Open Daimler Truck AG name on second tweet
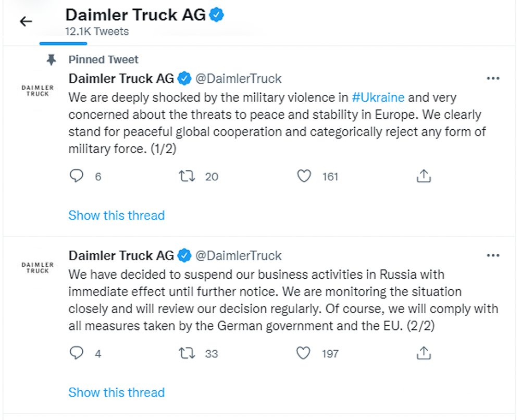521x420 pixels. pyautogui.click(x=121, y=256)
